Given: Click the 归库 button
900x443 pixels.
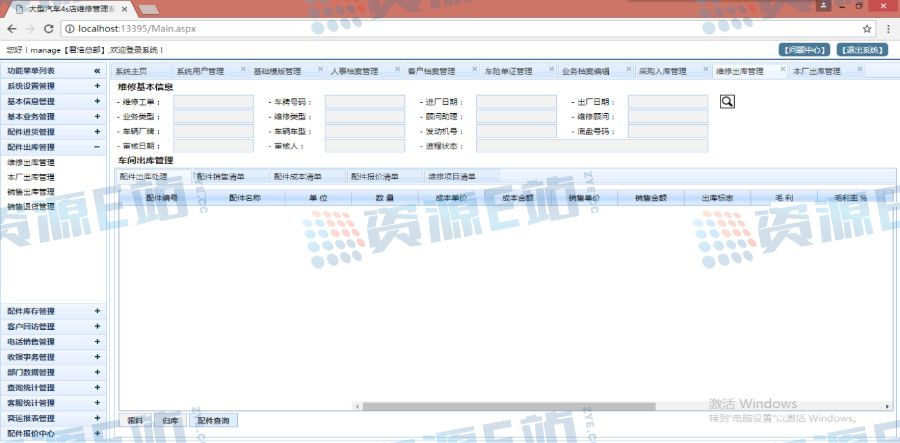Looking at the screenshot, I should pyautogui.click(x=170, y=421).
